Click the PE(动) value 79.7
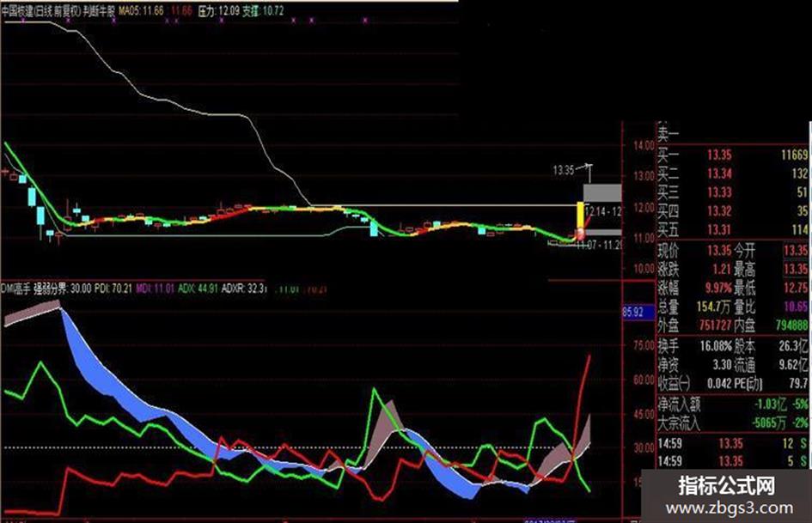The height and width of the screenshot is (523, 812). tap(798, 383)
